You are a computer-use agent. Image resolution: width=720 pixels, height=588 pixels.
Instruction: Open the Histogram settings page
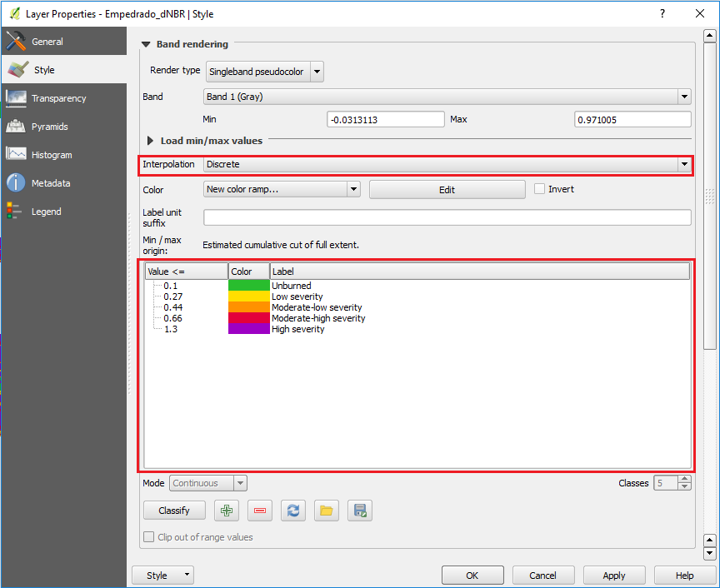click(x=52, y=155)
